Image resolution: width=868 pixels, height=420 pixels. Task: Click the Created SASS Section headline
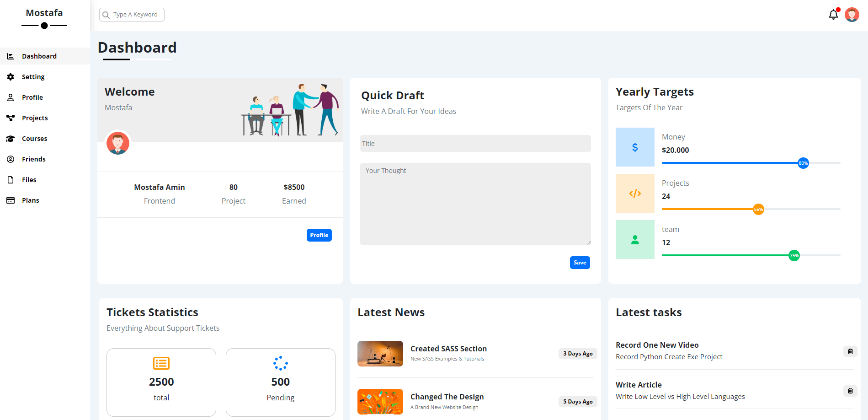pyautogui.click(x=448, y=349)
